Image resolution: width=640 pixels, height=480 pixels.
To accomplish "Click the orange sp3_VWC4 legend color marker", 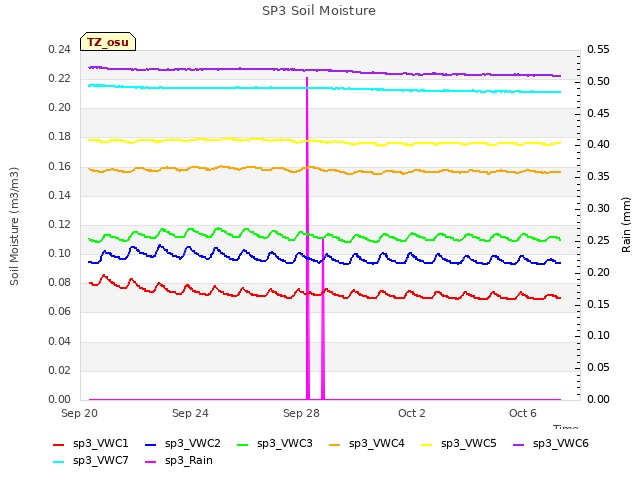I will (x=335, y=444).
